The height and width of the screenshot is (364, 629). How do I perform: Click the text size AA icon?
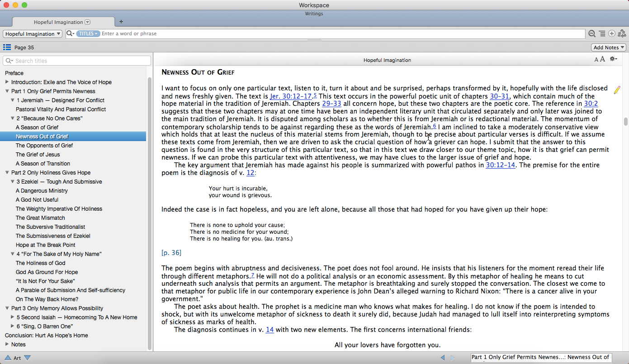(x=599, y=59)
